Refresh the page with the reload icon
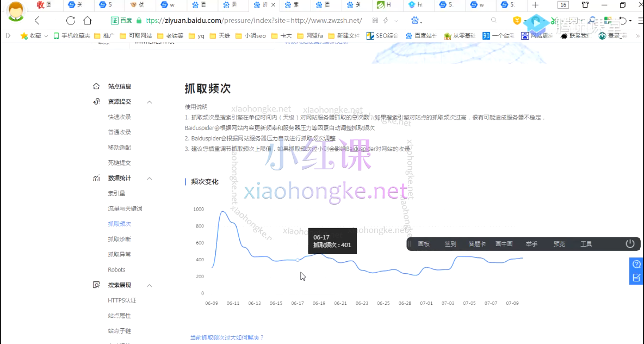The width and height of the screenshot is (644, 344). (x=71, y=21)
